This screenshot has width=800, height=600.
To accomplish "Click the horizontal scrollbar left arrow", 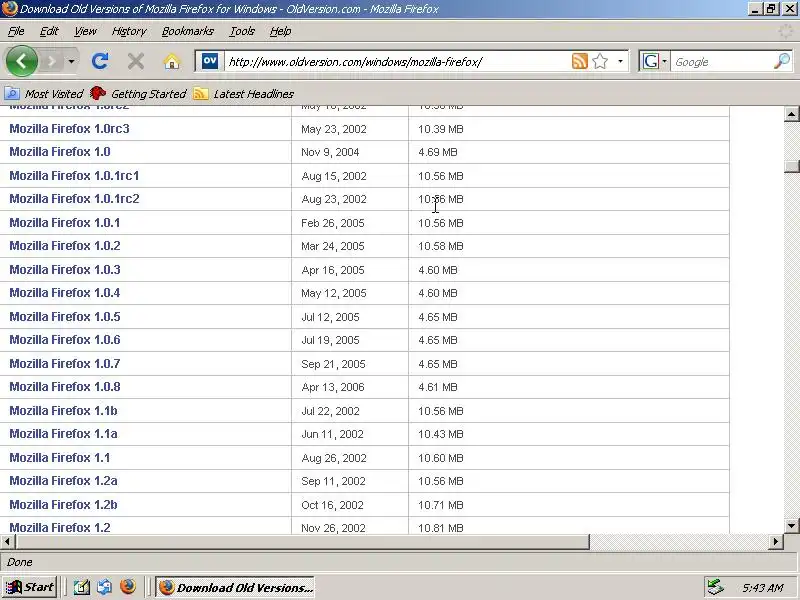I will 7,541.
